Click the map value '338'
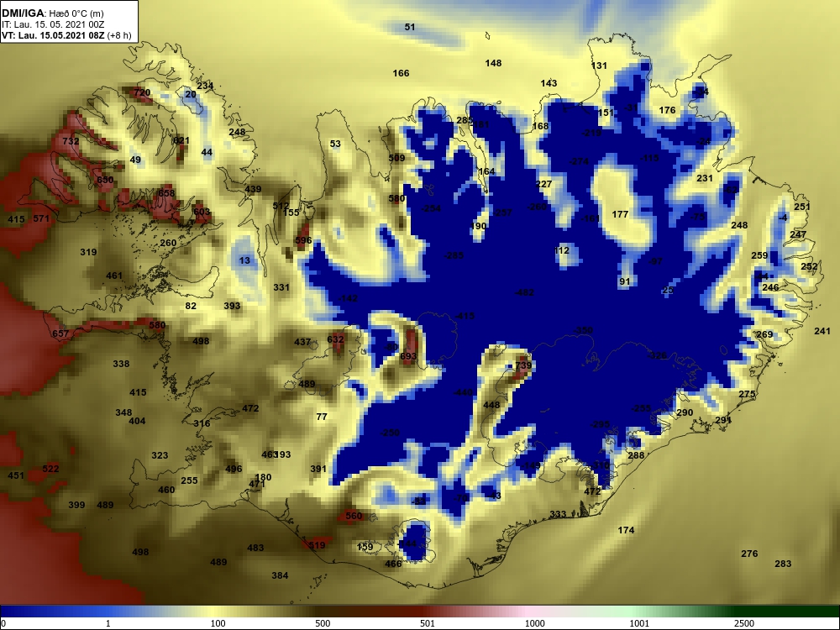Image resolution: width=840 pixels, height=630 pixels. (121, 364)
